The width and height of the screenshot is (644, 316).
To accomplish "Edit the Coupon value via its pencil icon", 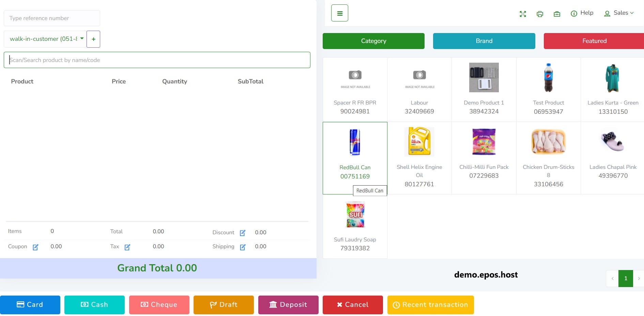I will [35, 248].
